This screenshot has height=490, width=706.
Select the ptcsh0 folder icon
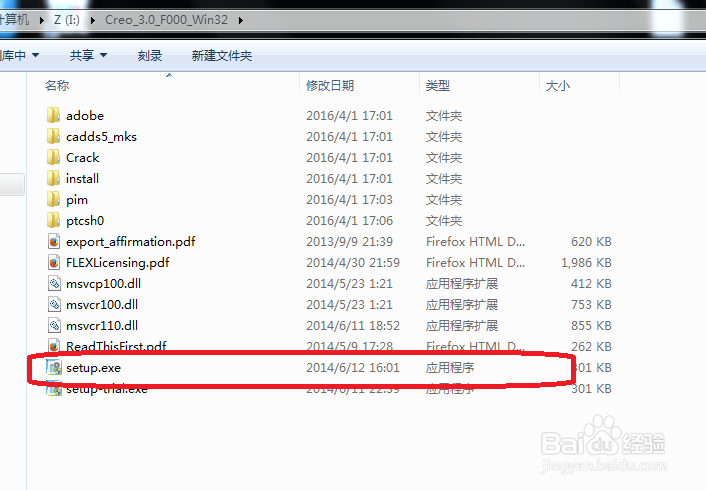[53, 220]
